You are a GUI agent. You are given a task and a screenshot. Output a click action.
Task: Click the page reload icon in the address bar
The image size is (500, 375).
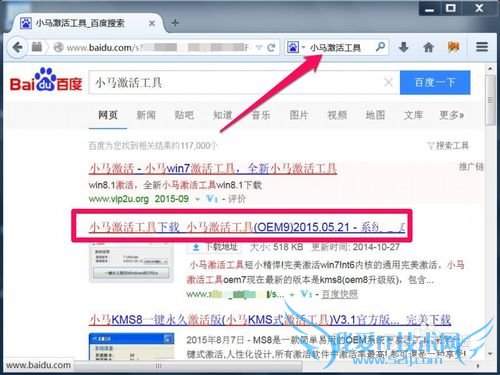point(271,48)
